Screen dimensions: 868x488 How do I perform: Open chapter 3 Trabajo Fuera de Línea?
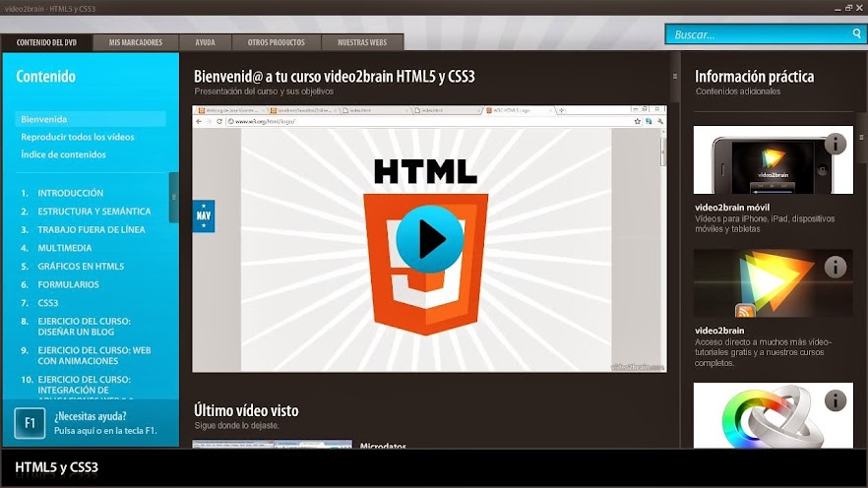click(x=83, y=229)
